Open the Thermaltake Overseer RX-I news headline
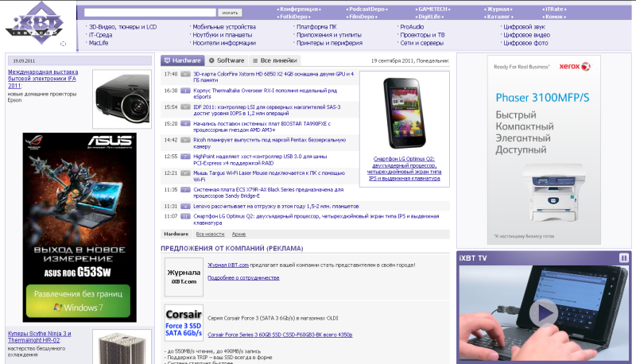The height and width of the screenshot is (364, 636). [x=266, y=94]
